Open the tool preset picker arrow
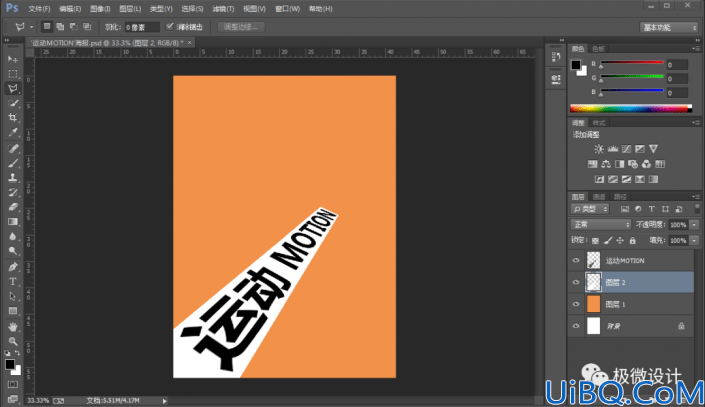This screenshot has width=705, height=407. (31, 27)
